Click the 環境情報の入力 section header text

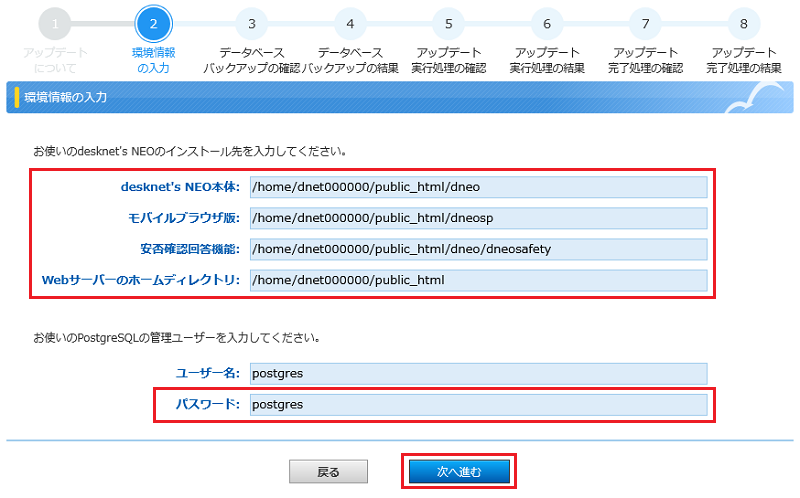point(65,97)
